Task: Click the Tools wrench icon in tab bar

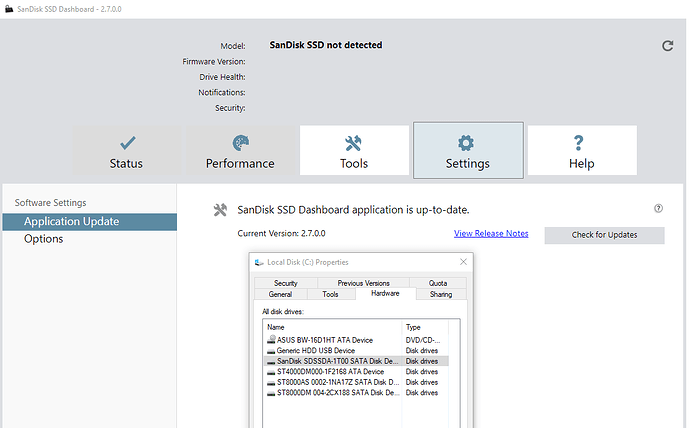Action: coord(353,143)
